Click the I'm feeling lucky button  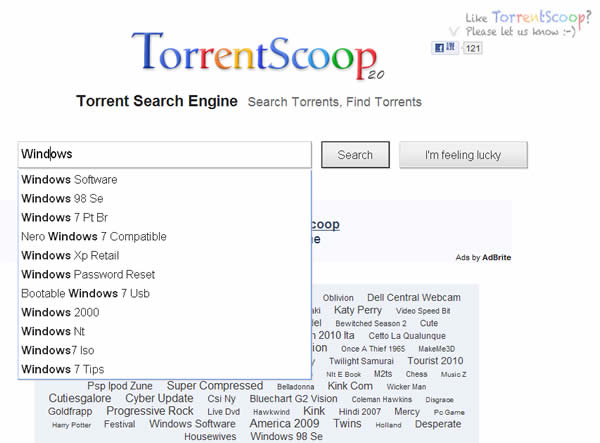click(463, 155)
